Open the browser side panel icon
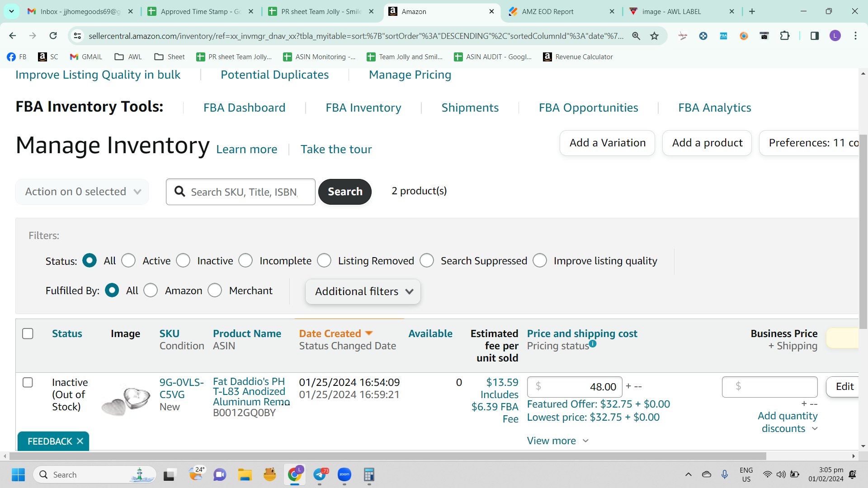The width and height of the screenshot is (868, 488). [815, 36]
